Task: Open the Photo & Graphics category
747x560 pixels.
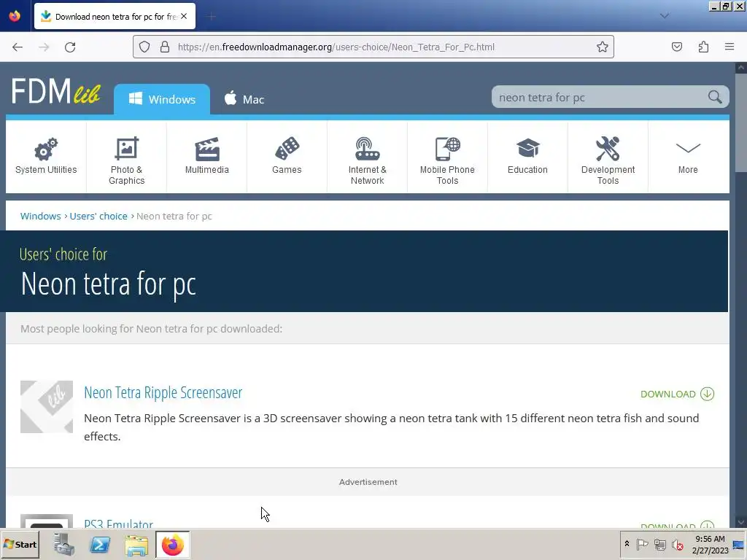Action: (x=126, y=156)
